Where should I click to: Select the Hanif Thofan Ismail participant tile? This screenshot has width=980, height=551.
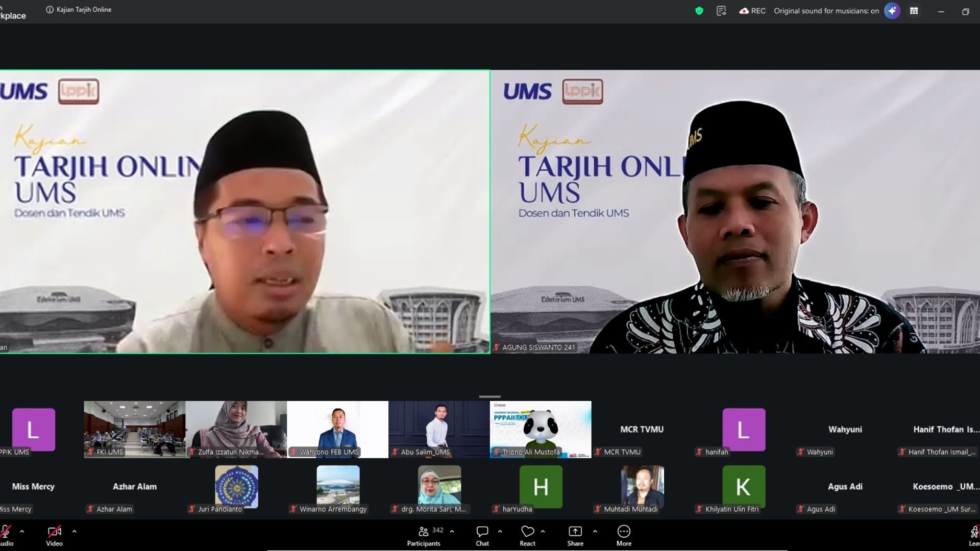click(x=938, y=430)
